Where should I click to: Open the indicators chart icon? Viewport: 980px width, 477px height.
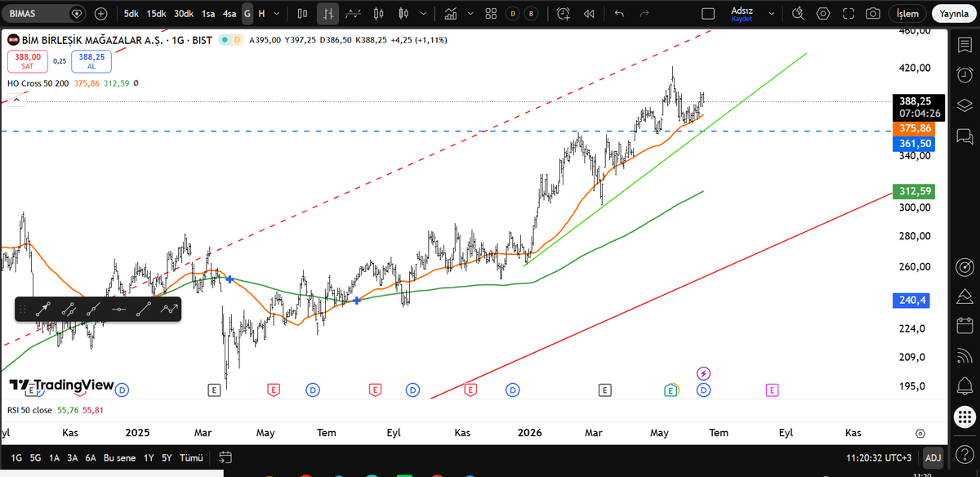click(x=451, y=14)
